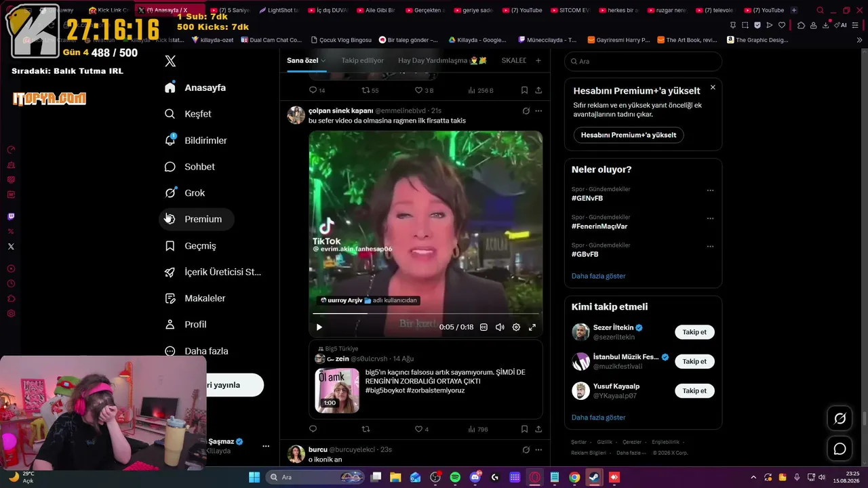
Task: Open video settings gear in player
Action: pos(516,327)
